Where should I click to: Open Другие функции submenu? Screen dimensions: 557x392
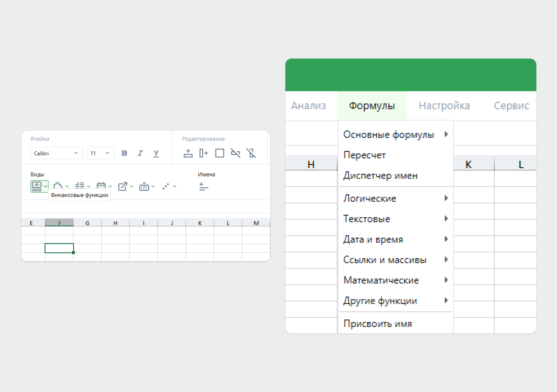(x=396, y=301)
